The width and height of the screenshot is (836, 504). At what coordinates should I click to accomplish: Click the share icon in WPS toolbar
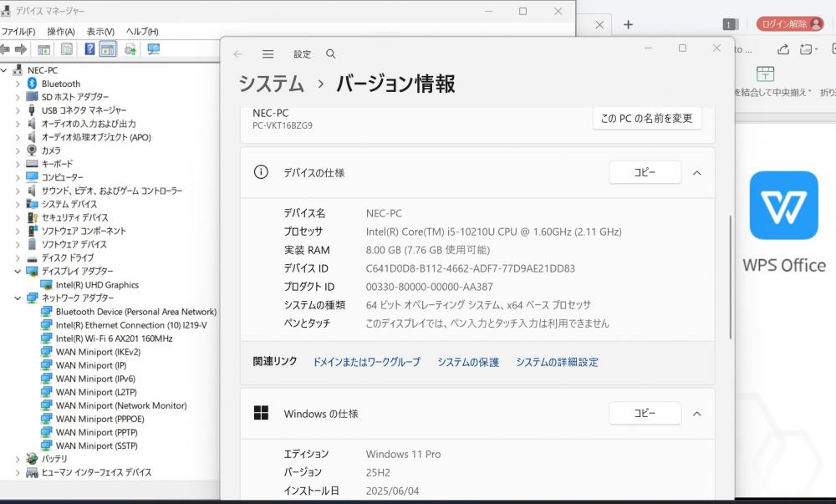tap(783, 49)
